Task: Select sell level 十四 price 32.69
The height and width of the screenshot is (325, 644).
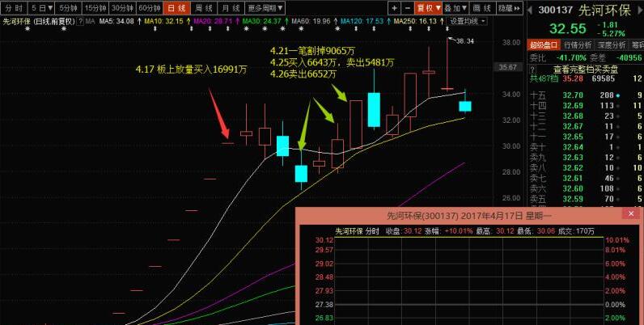Action: (x=573, y=105)
